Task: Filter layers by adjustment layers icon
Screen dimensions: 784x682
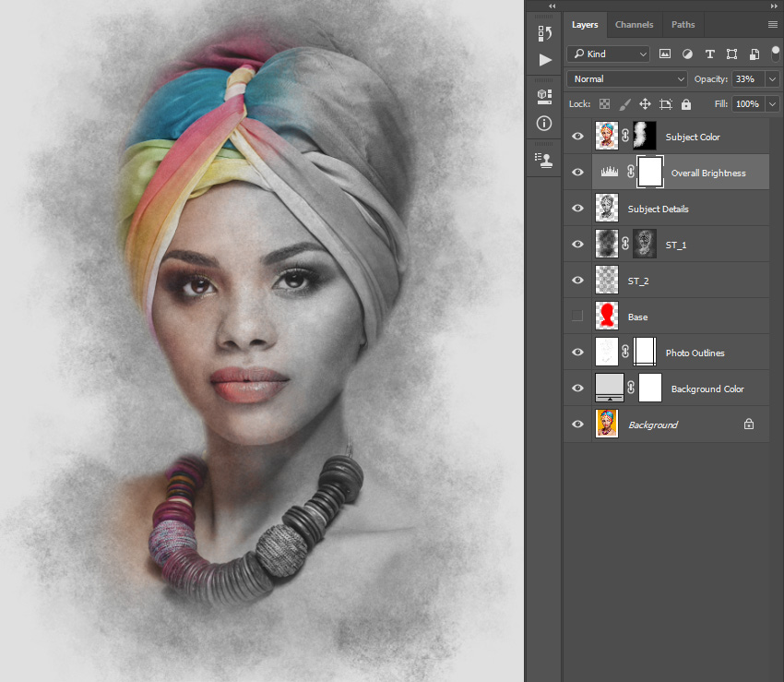Action: [687, 54]
